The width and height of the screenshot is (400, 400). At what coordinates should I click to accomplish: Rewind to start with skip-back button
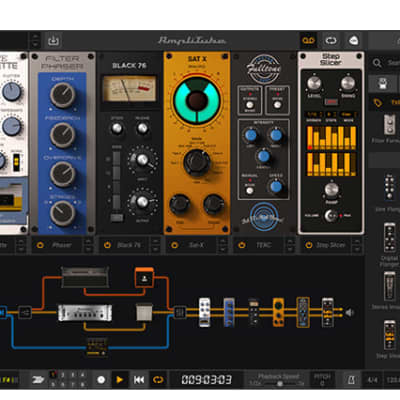[x=139, y=380]
